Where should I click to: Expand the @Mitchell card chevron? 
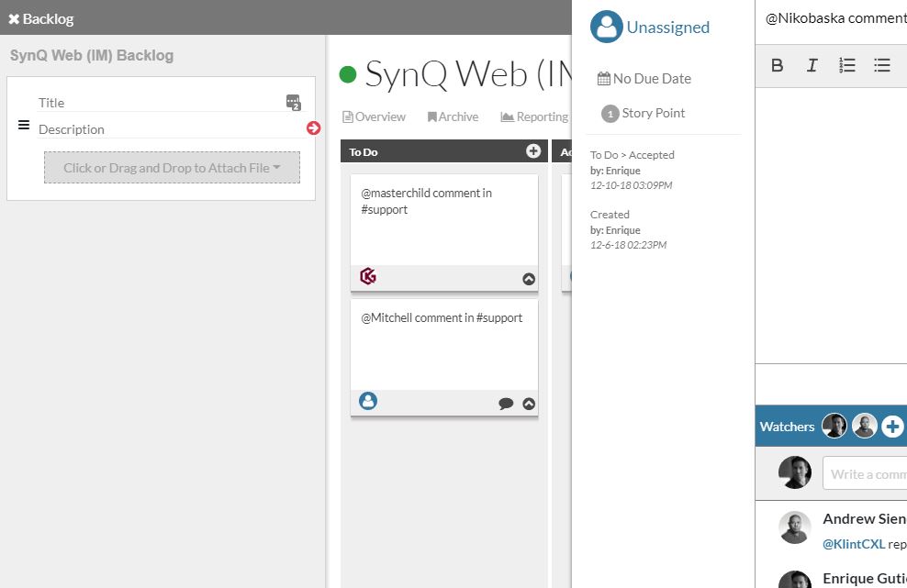tap(529, 404)
